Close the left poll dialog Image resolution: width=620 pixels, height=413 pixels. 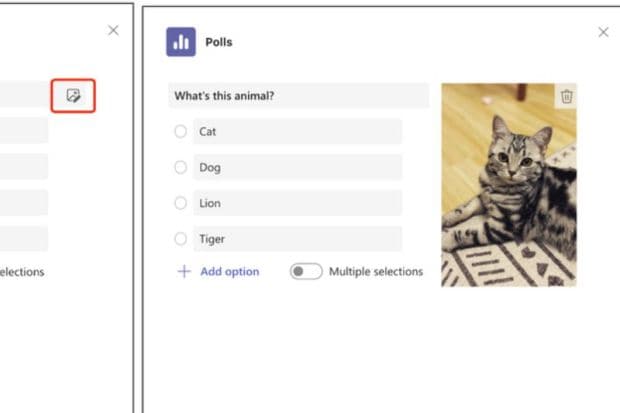coord(113,30)
